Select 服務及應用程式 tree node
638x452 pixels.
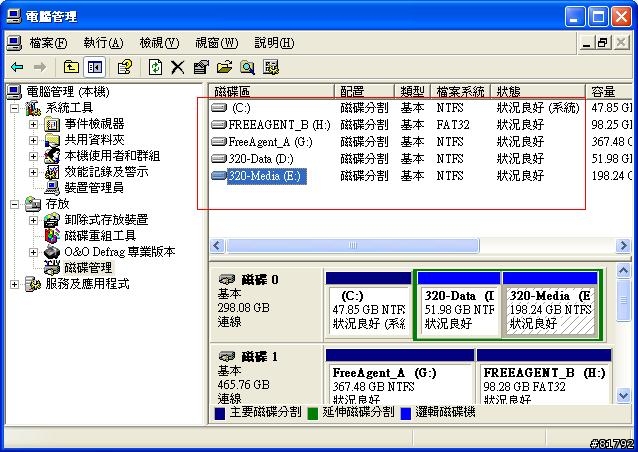pyautogui.click(x=87, y=284)
